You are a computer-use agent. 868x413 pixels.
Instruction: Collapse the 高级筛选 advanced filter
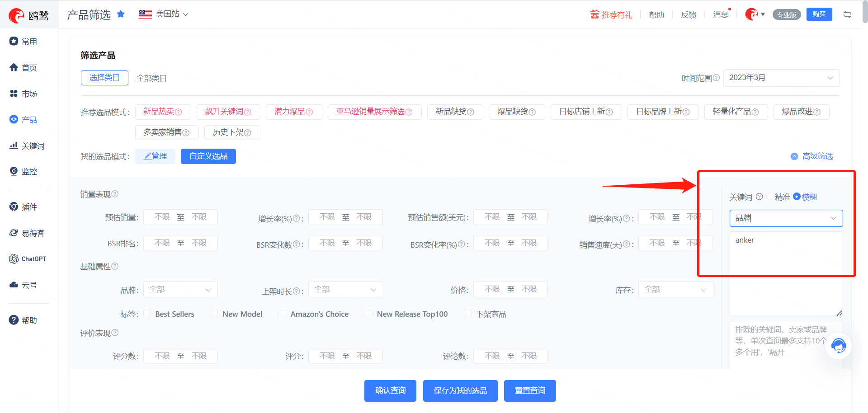(x=811, y=156)
